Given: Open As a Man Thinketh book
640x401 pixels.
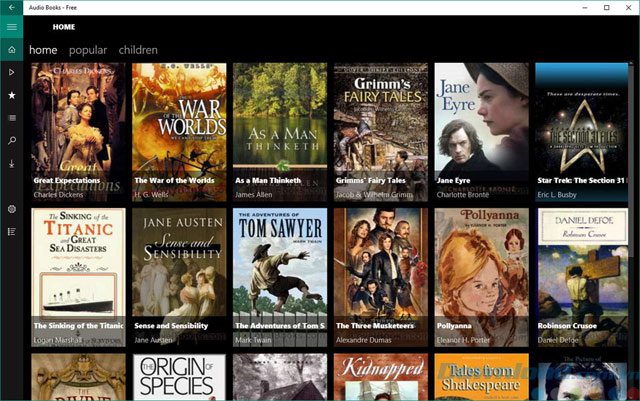Looking at the screenshot, I should (280, 132).
